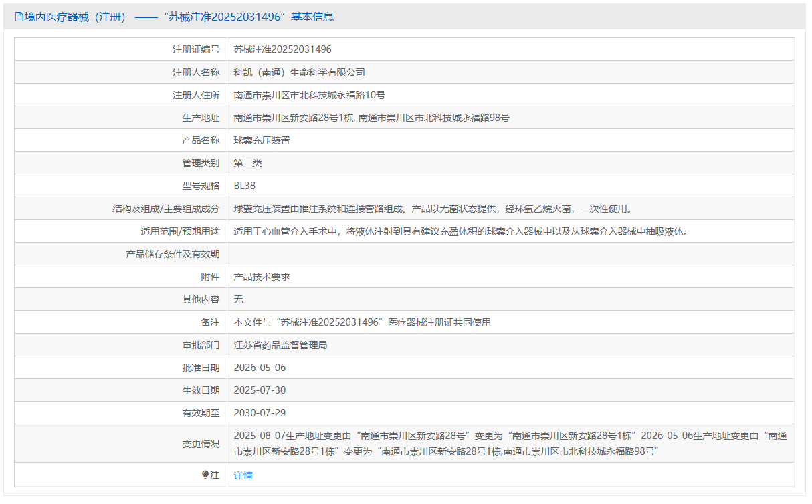Click the 结构及组成/主要组成成分 label
The width and height of the screenshot is (812, 504).
167,209
